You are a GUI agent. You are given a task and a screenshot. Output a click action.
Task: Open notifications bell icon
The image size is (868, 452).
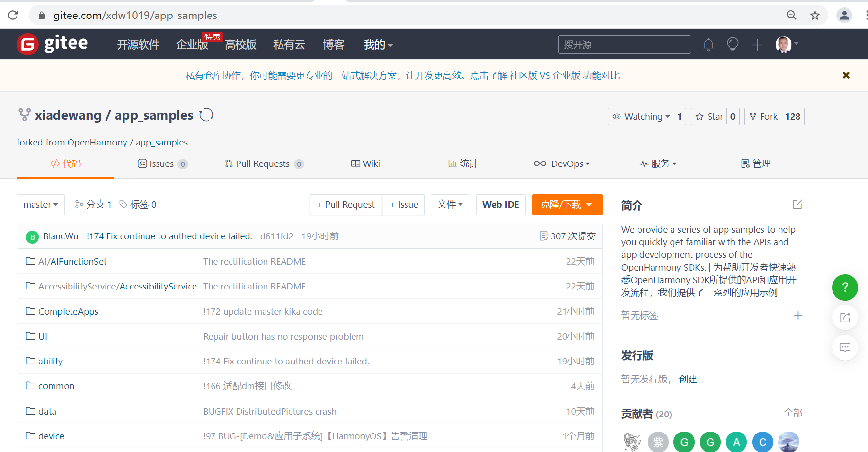(x=709, y=45)
